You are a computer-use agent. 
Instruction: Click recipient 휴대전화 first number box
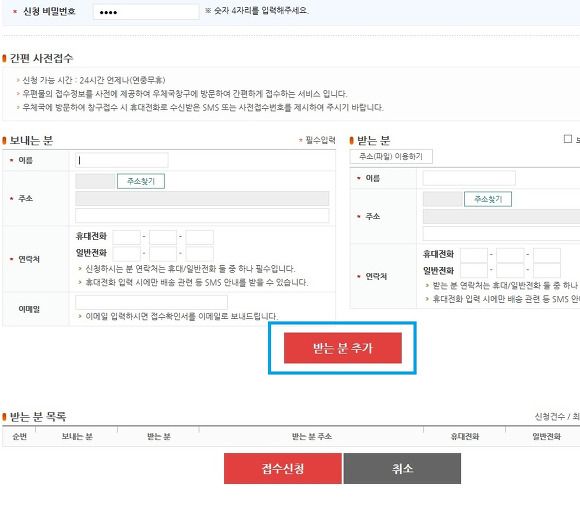pos(474,255)
